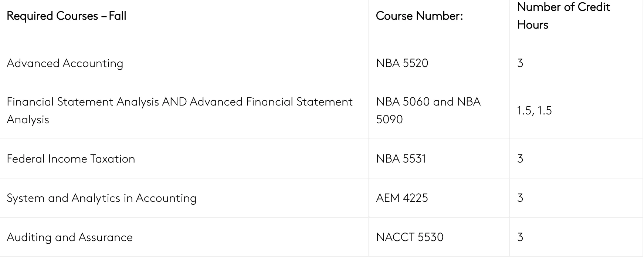Click course number NACCT 5530
Viewport: 644px width, 257px height.
coord(410,237)
